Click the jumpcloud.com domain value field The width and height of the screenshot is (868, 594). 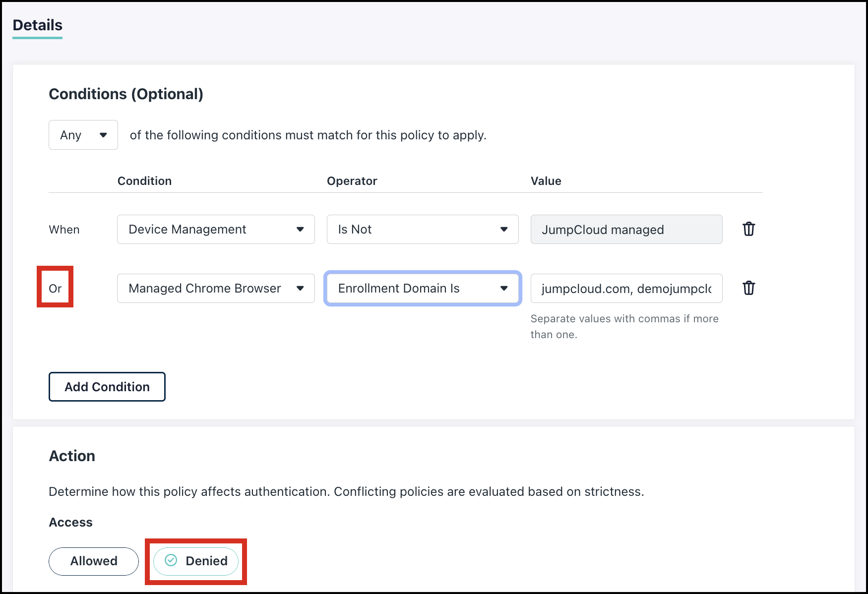(626, 288)
